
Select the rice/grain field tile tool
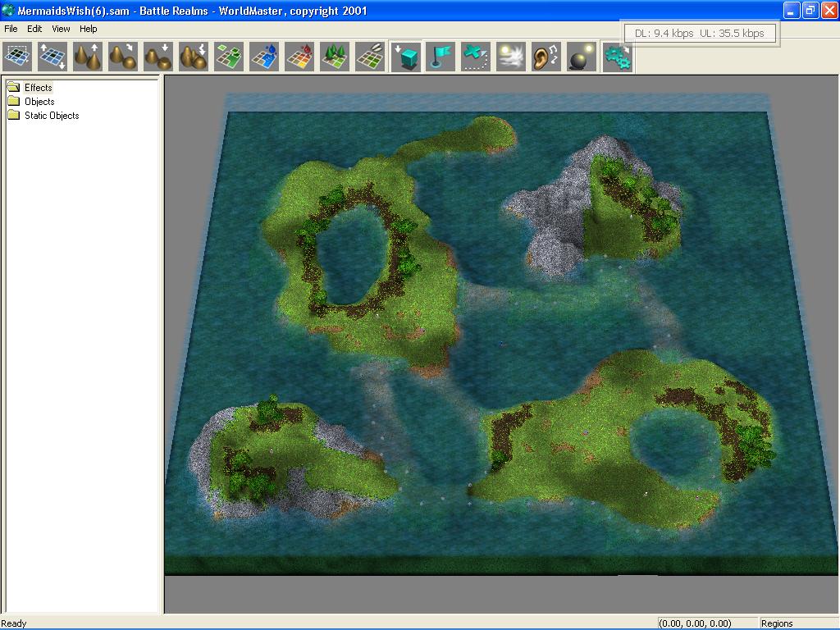(x=370, y=57)
